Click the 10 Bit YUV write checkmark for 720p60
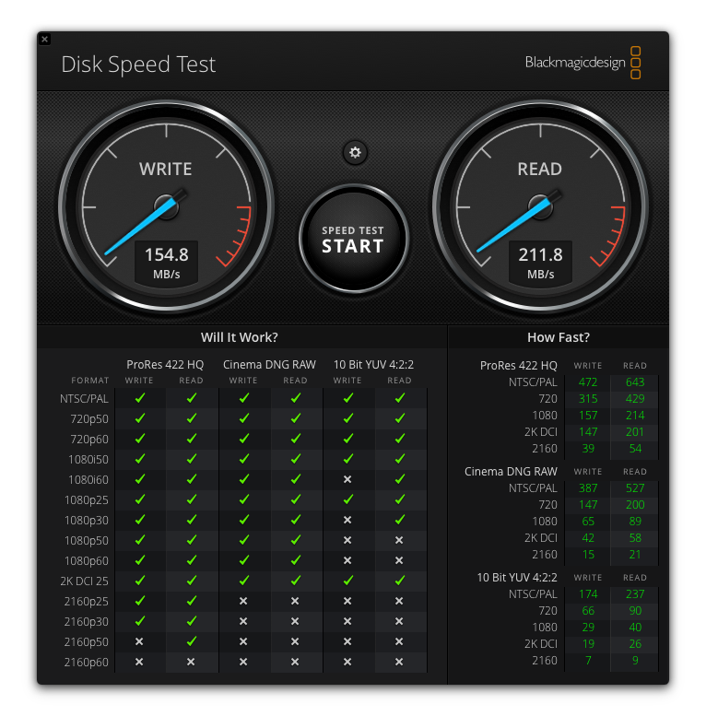Viewport: 706px width, 728px height. 347,439
